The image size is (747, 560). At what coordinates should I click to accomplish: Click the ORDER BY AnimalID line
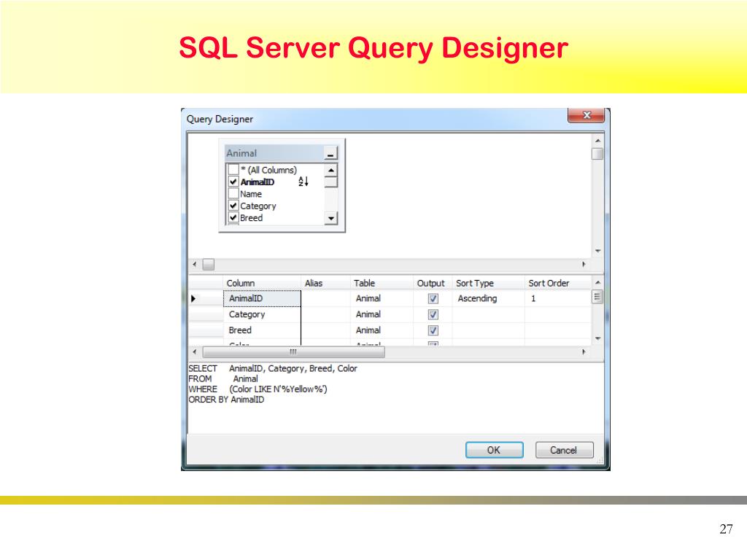coord(226,400)
